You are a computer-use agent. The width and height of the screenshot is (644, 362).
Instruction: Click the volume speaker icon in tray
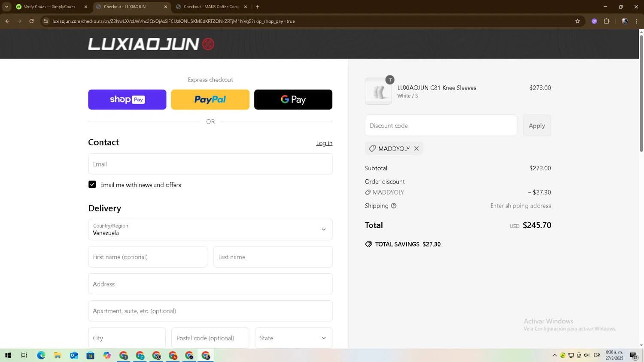coord(587,355)
